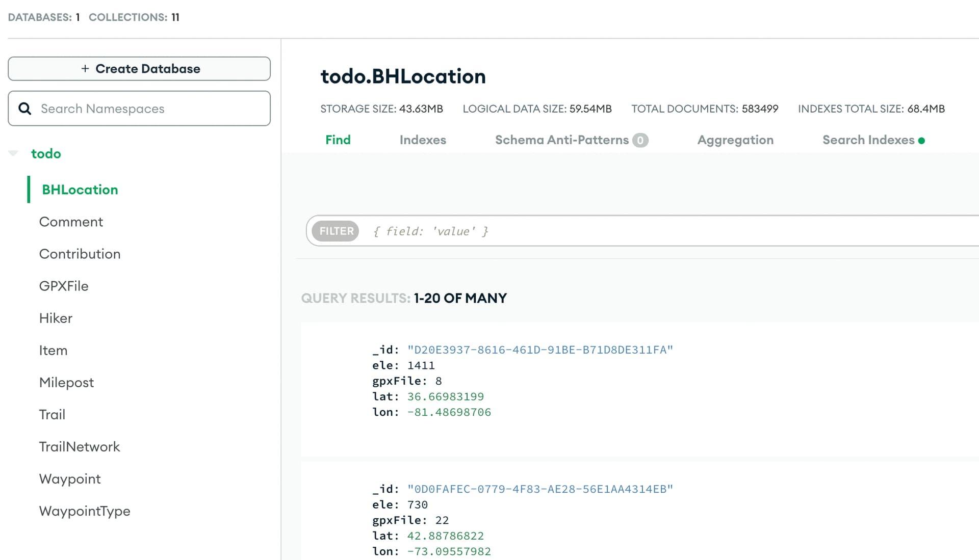979x560 pixels.
Task: Switch to the Find tab
Action: point(338,140)
